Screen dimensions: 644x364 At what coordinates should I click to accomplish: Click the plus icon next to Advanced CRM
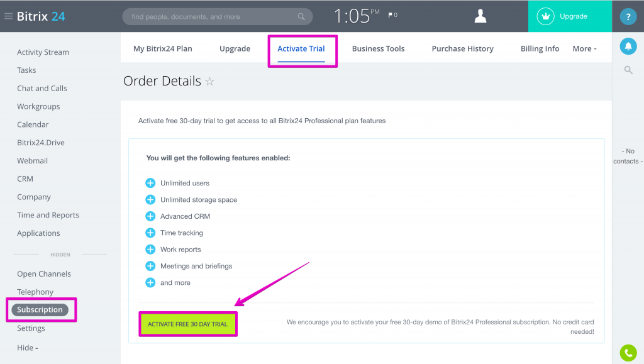click(x=150, y=216)
